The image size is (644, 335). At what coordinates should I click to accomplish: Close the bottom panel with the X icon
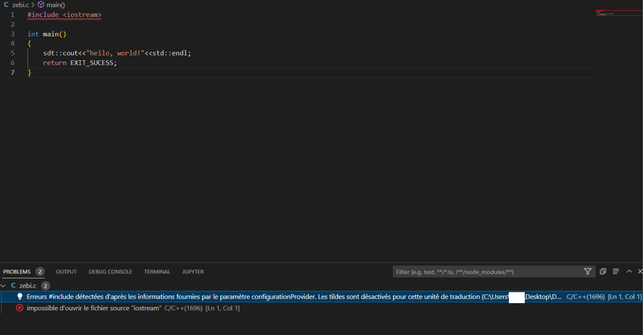click(640, 271)
